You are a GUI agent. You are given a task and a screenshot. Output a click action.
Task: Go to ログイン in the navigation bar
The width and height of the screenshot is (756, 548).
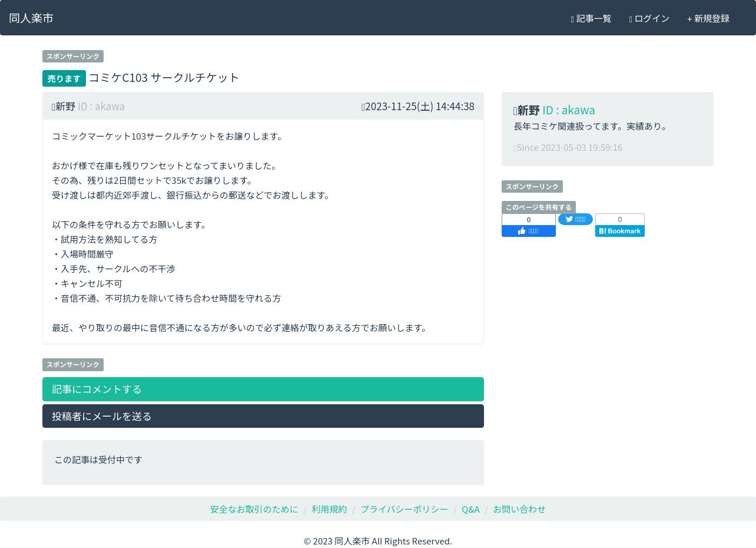[x=649, y=19]
